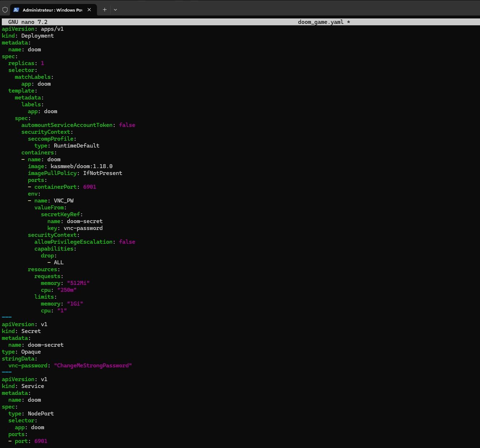Click the 'seccompProfile:' line
Image resolution: width=480 pixels, height=448 pixels.
(52, 139)
